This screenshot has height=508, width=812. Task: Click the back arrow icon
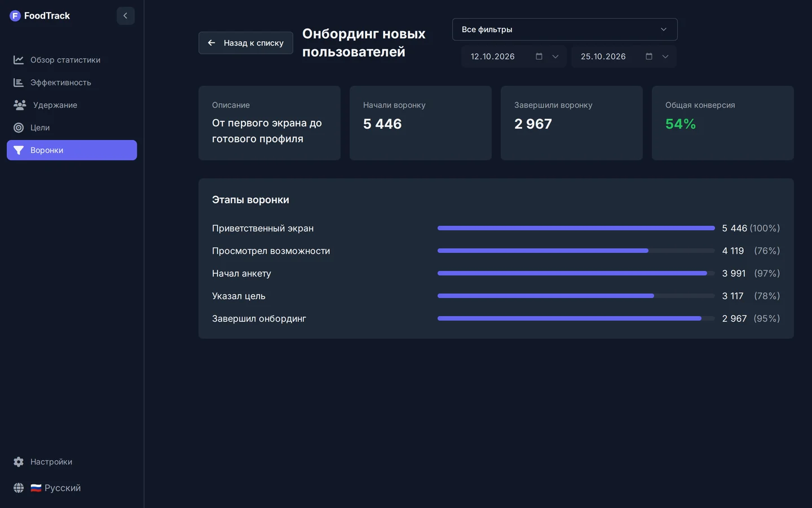[x=211, y=43]
